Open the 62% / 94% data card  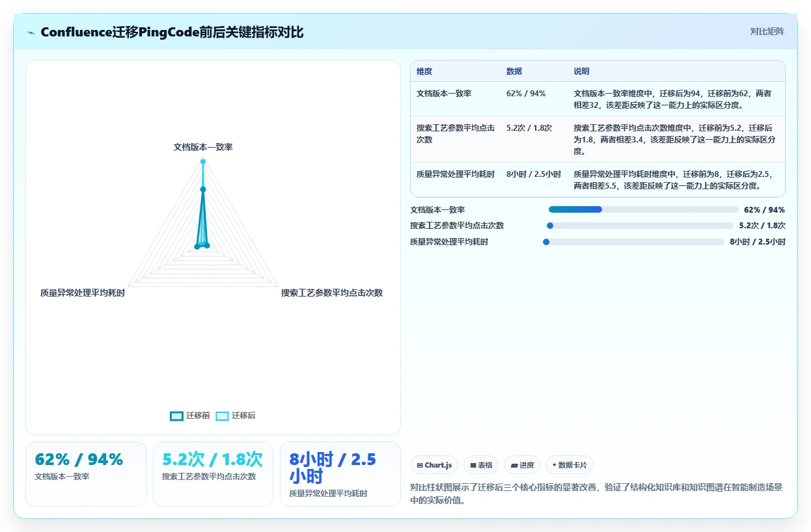coord(86,473)
